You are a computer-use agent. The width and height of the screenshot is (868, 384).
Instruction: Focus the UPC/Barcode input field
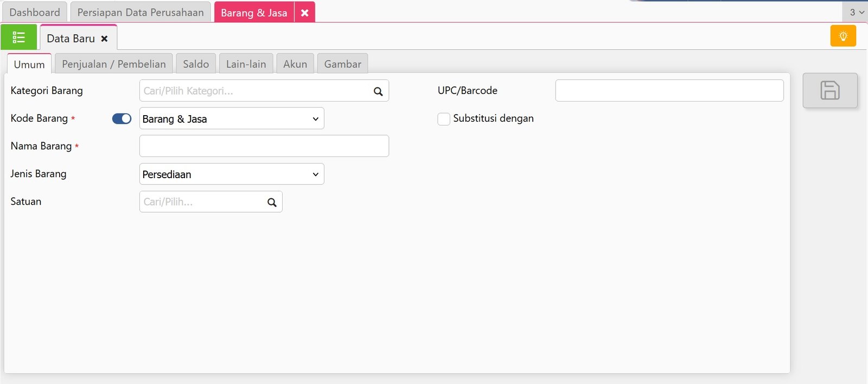(669, 91)
